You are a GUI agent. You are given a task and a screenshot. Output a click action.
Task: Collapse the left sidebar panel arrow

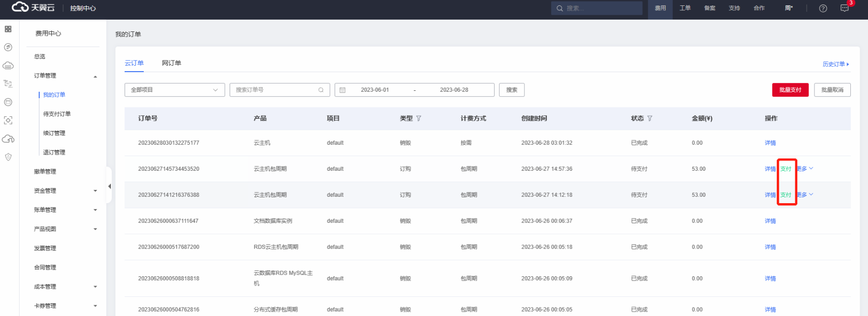click(109, 186)
